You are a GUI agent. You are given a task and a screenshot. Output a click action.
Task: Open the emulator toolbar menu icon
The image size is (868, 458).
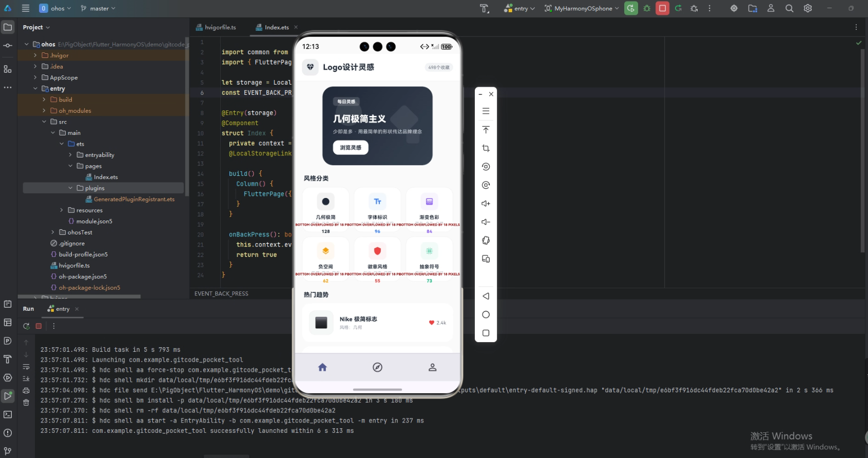(x=486, y=111)
